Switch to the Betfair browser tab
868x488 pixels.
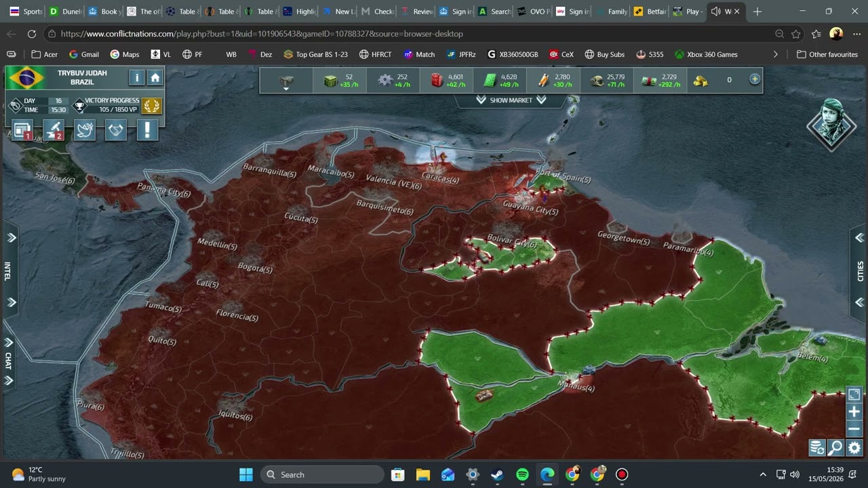pyautogui.click(x=649, y=12)
